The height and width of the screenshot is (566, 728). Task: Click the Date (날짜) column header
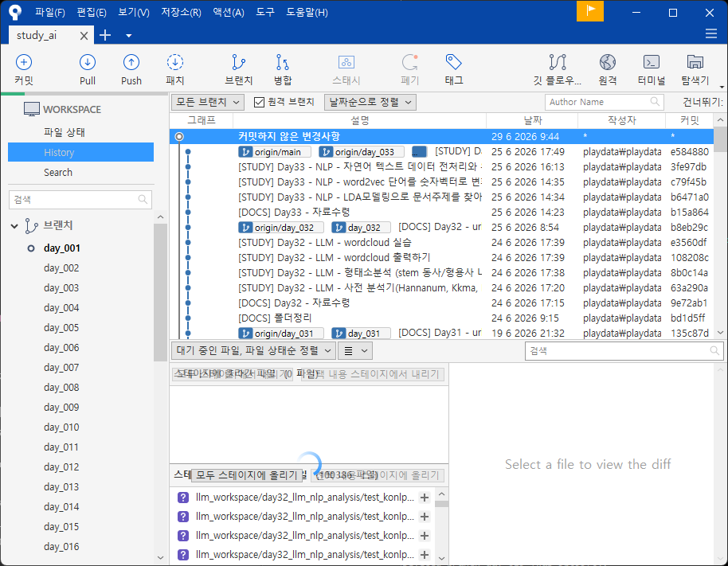[532, 121]
